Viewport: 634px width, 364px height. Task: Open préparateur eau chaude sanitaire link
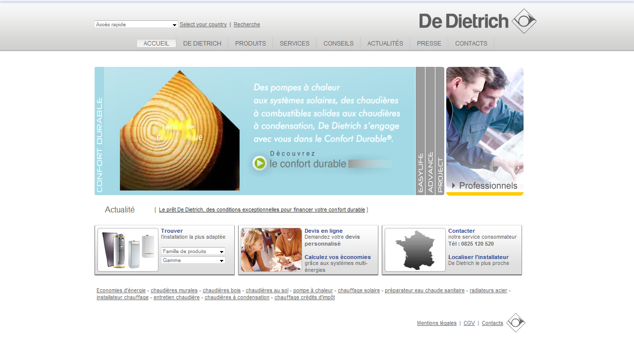(424, 291)
